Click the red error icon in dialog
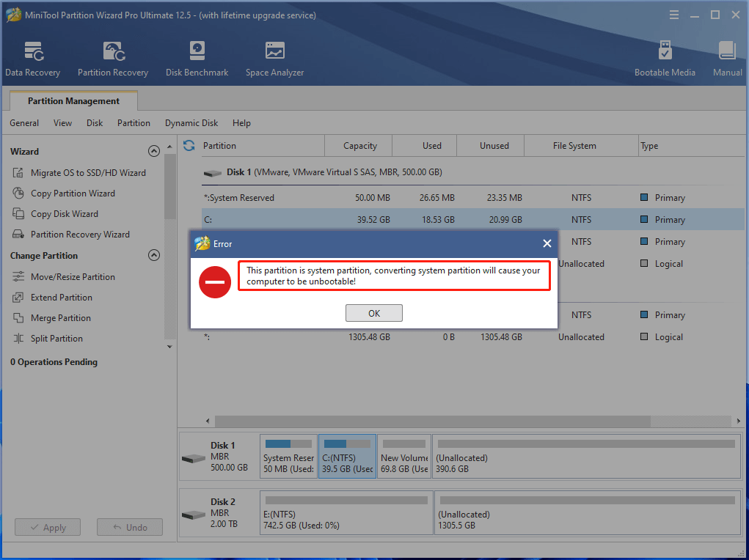749x560 pixels. coord(215,282)
